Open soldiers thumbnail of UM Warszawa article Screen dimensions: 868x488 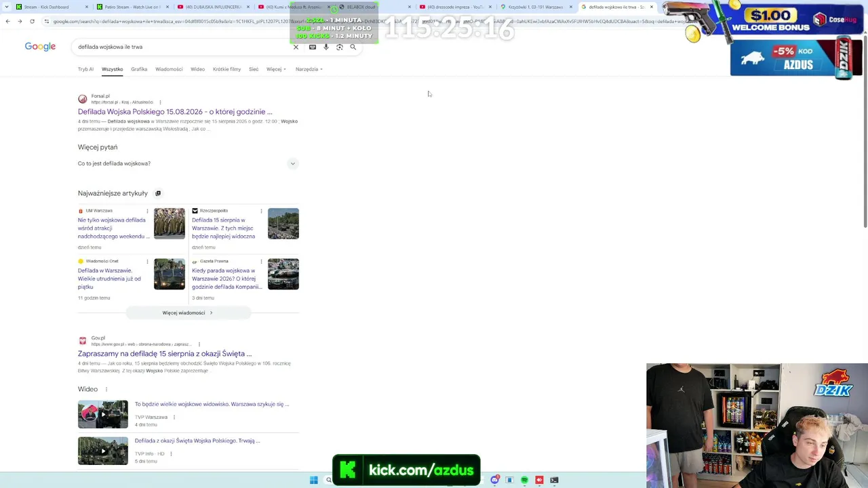pos(170,224)
